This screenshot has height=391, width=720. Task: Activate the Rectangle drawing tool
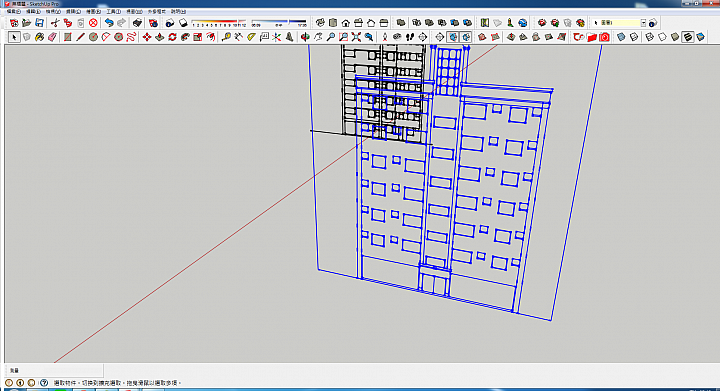68,37
